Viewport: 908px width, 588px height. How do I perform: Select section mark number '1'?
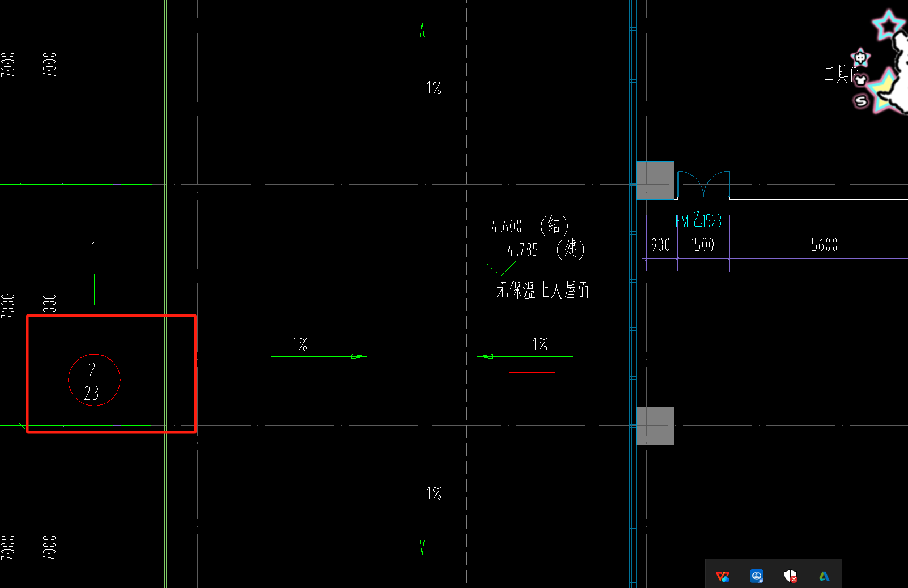click(93, 250)
